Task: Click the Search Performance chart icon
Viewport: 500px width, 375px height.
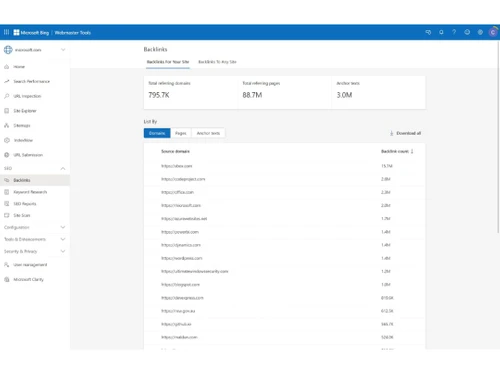Action: tap(6, 81)
